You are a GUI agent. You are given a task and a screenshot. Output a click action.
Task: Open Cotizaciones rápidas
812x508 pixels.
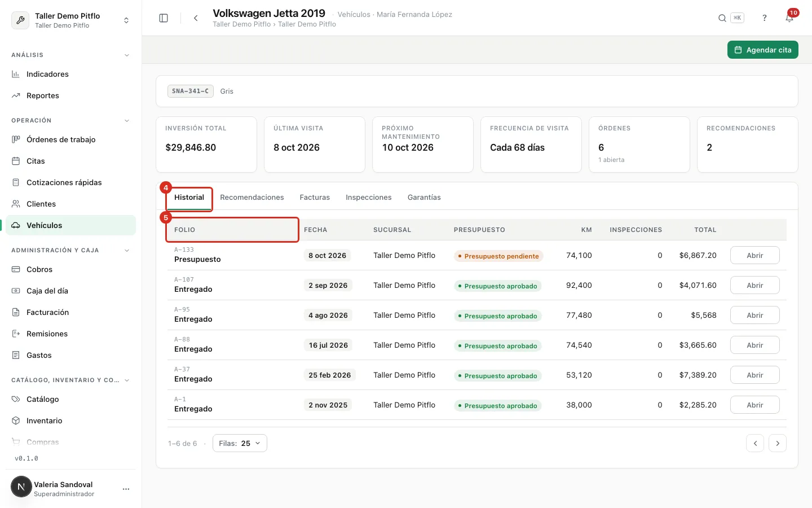70,182
